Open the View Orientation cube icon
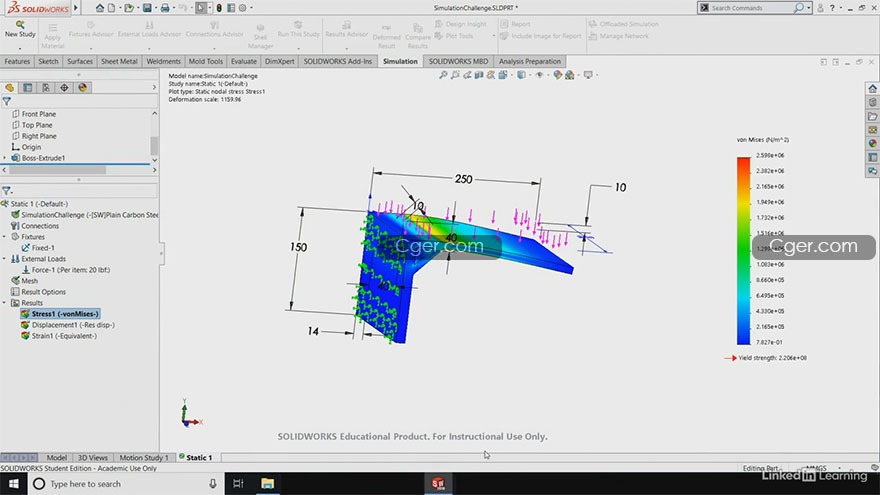This screenshot has height=495, width=880. 503,75
